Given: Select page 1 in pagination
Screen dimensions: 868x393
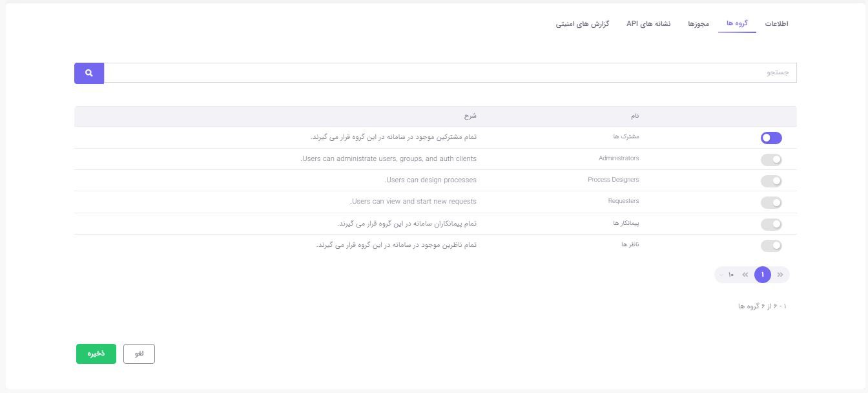Looking at the screenshot, I should [763, 275].
